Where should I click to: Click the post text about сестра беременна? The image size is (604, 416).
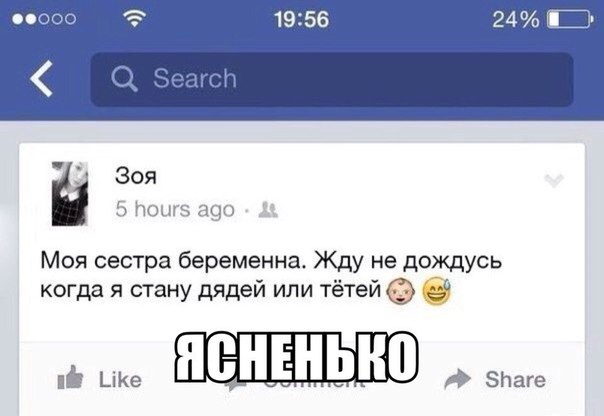(271, 275)
